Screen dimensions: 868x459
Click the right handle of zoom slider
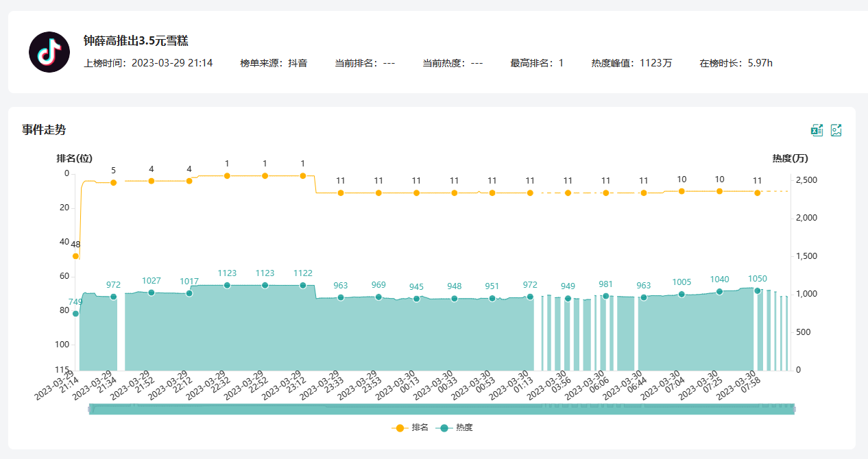coord(795,409)
